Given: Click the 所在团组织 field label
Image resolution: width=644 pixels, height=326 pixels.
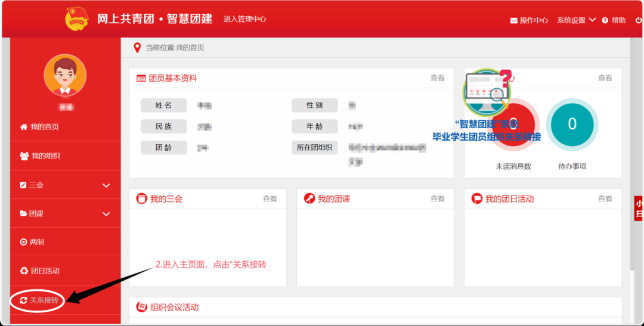Looking at the screenshot, I should [x=315, y=147].
